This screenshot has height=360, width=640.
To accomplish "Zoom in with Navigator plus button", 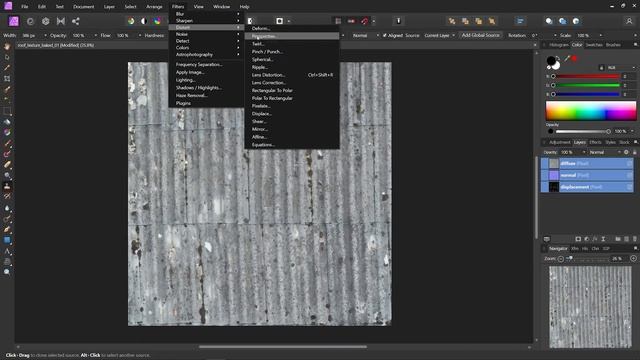I will pos(633,258).
